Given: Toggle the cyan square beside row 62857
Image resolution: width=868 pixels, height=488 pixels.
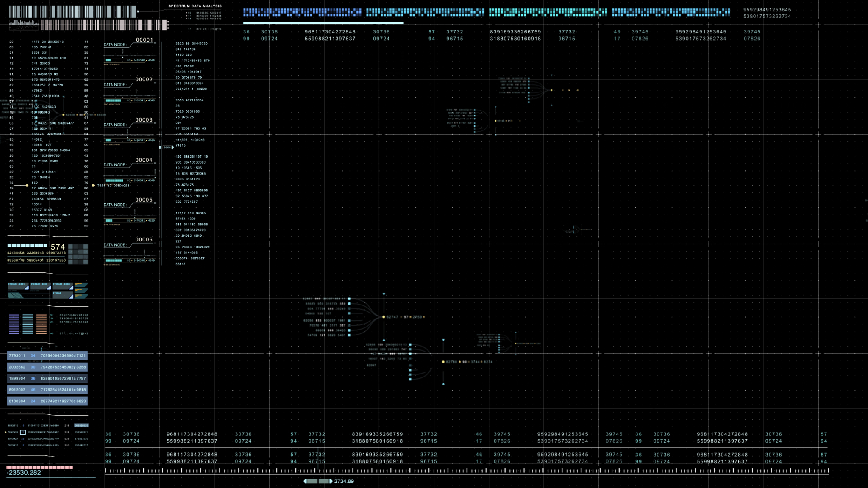Looking at the screenshot, I should (349, 299).
